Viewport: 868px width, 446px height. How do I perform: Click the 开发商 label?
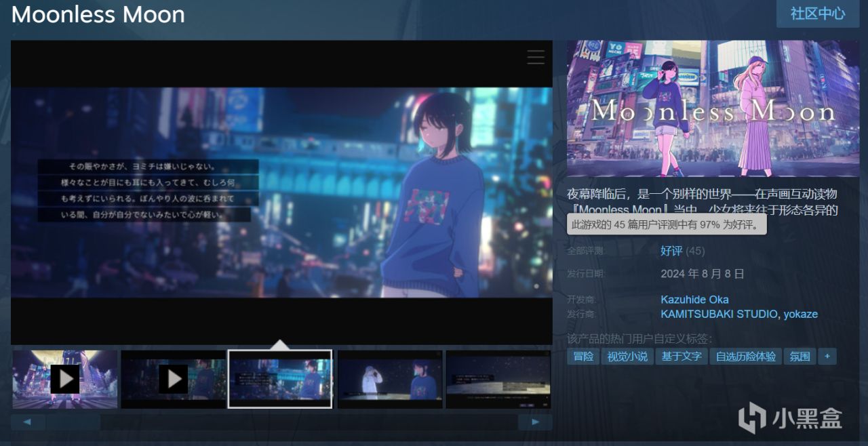pos(581,300)
